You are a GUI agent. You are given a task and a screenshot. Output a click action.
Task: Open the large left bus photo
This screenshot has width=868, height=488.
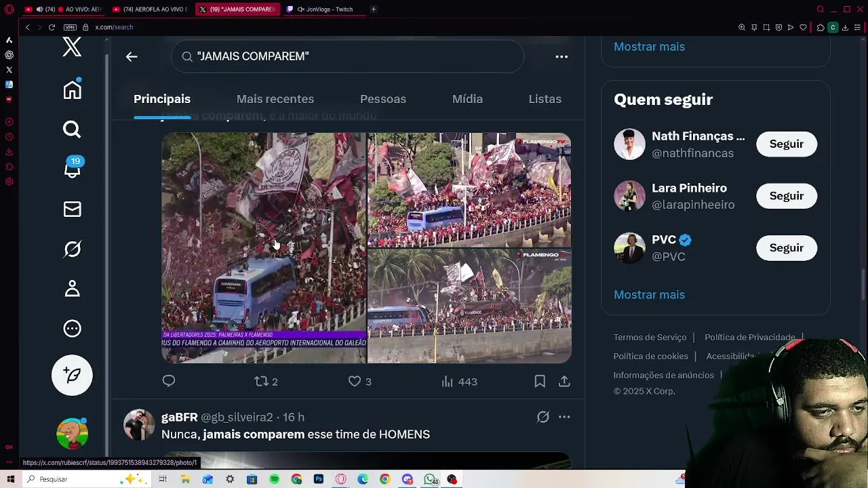coord(264,248)
